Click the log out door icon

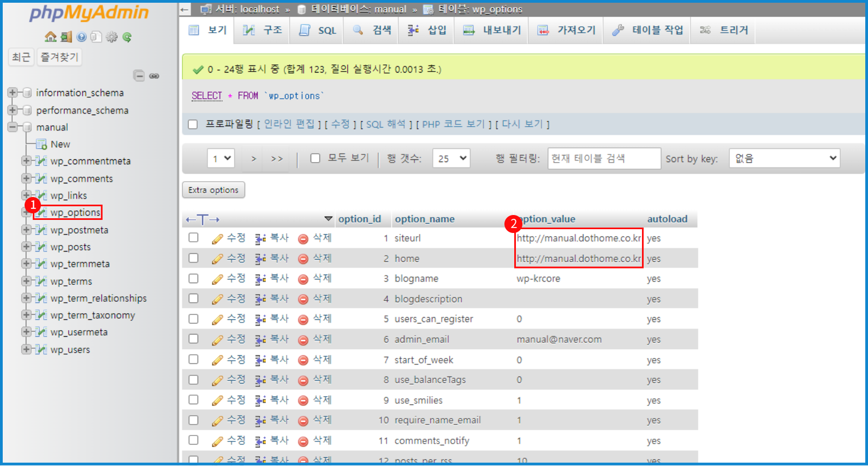coord(66,37)
